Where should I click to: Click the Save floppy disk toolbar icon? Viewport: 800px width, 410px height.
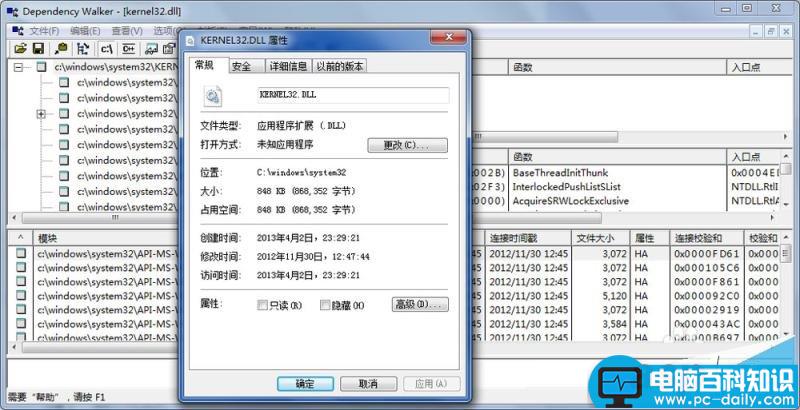coord(38,48)
